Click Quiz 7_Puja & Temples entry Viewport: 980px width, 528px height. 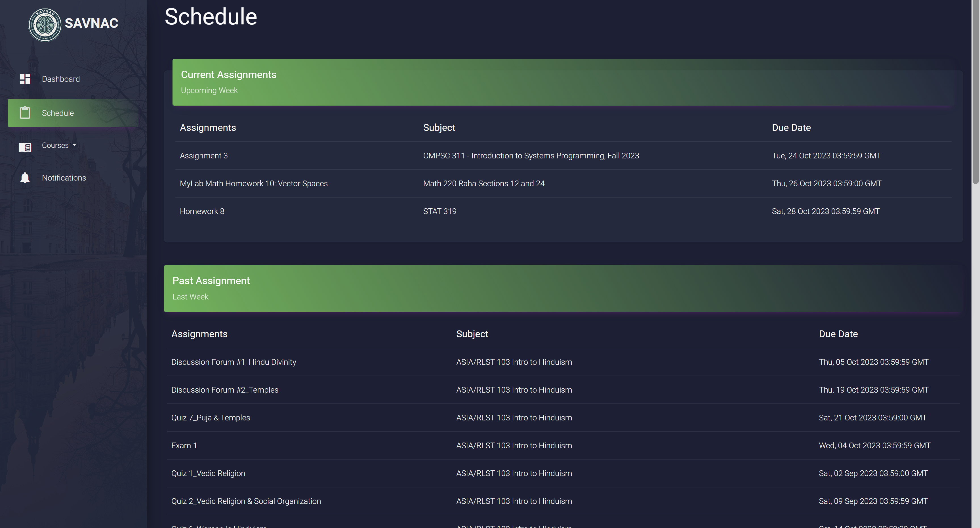[210, 418]
